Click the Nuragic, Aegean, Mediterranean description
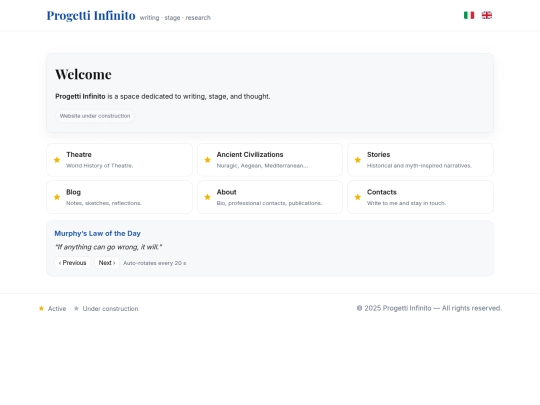The image size is (540, 405). coord(262,166)
